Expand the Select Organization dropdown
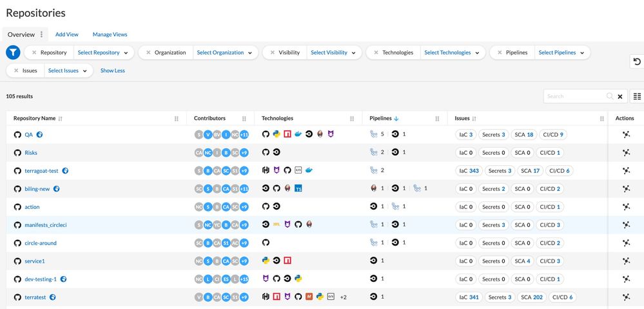Image resolution: width=644 pixels, height=309 pixels. point(224,53)
